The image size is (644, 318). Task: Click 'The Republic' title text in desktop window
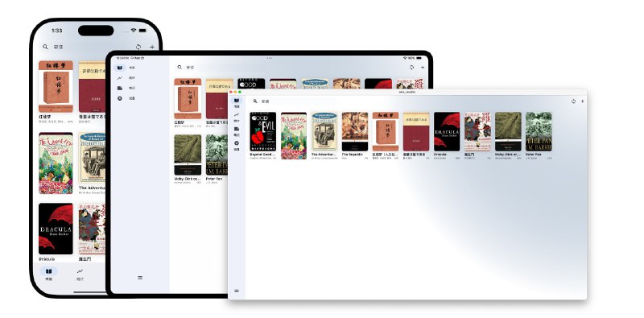tap(352, 155)
